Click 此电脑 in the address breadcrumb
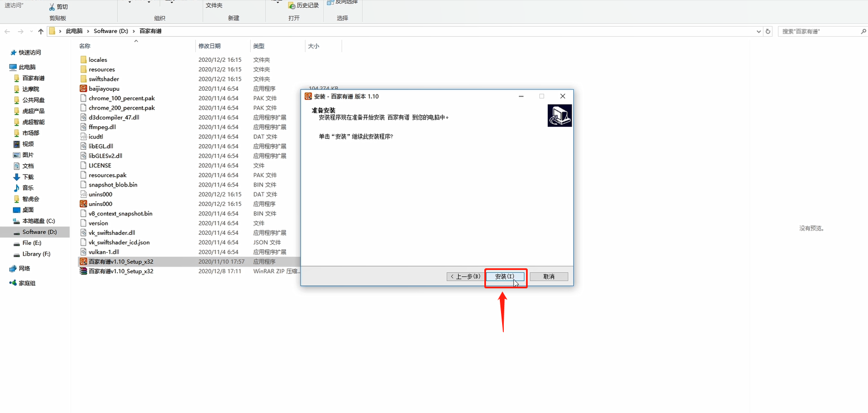 click(74, 31)
